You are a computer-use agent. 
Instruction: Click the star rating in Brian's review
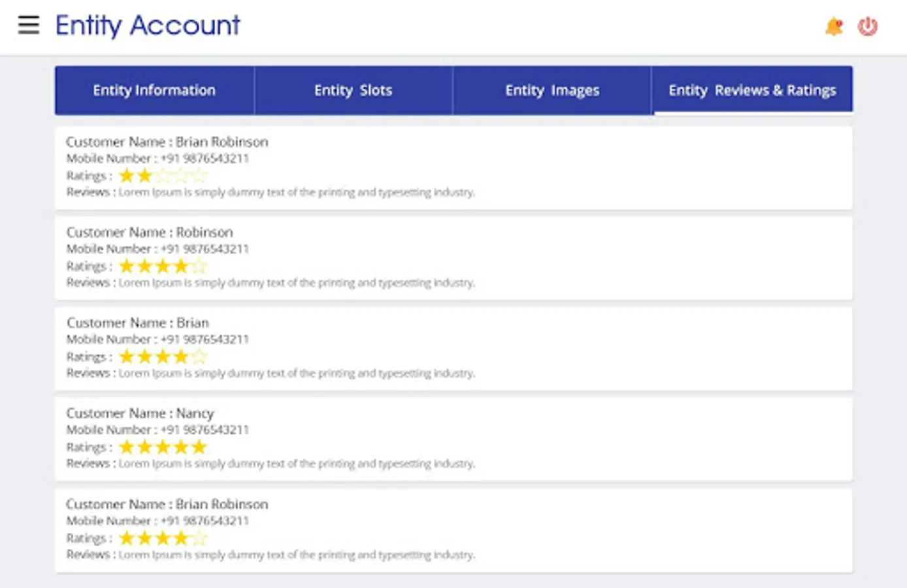click(163, 357)
